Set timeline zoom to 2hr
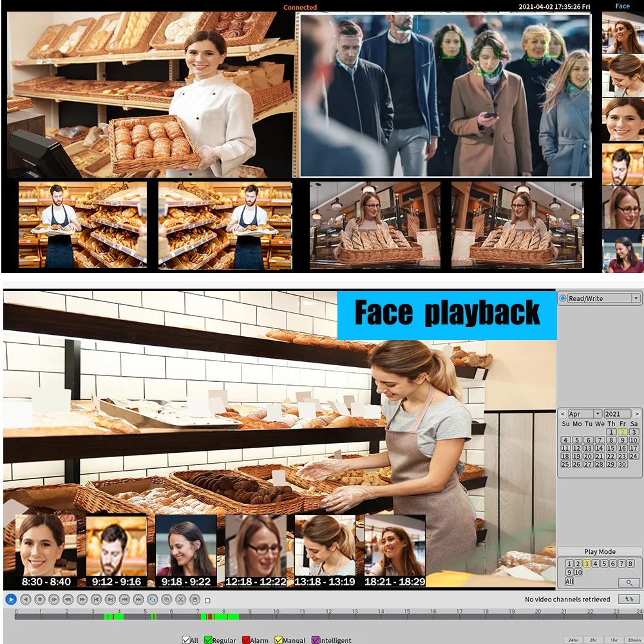The image size is (644, 644). tap(592, 640)
